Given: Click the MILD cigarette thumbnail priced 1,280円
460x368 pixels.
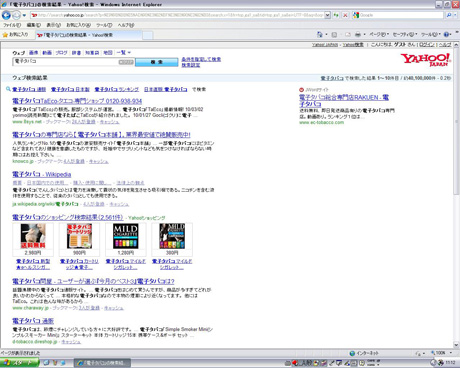Looking at the screenshot, I should (125, 236).
